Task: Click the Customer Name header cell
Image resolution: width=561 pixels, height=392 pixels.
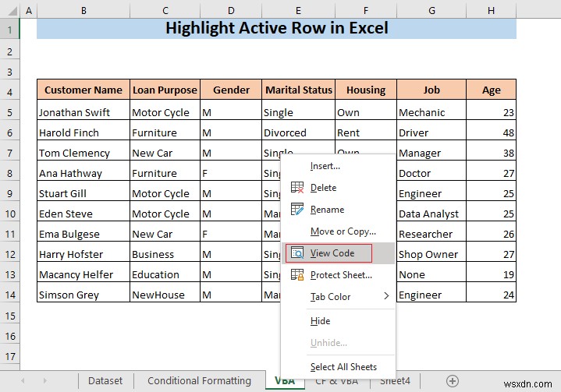Action: point(83,90)
